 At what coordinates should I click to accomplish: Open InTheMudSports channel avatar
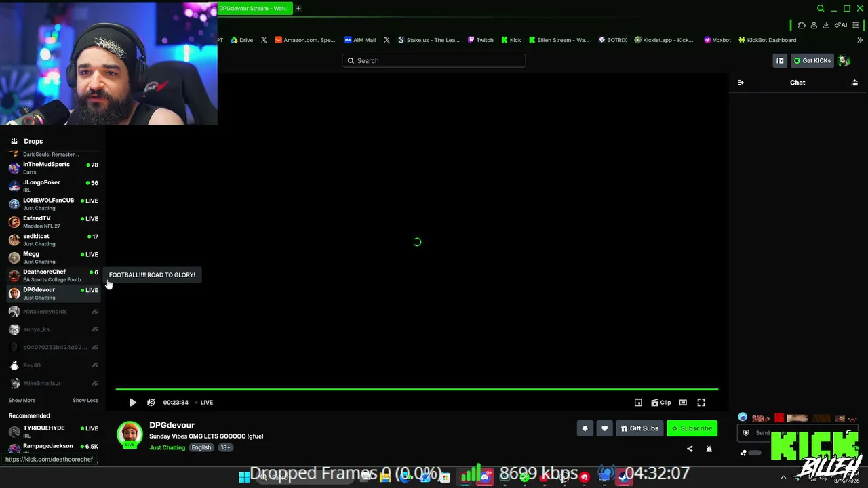tap(14, 168)
